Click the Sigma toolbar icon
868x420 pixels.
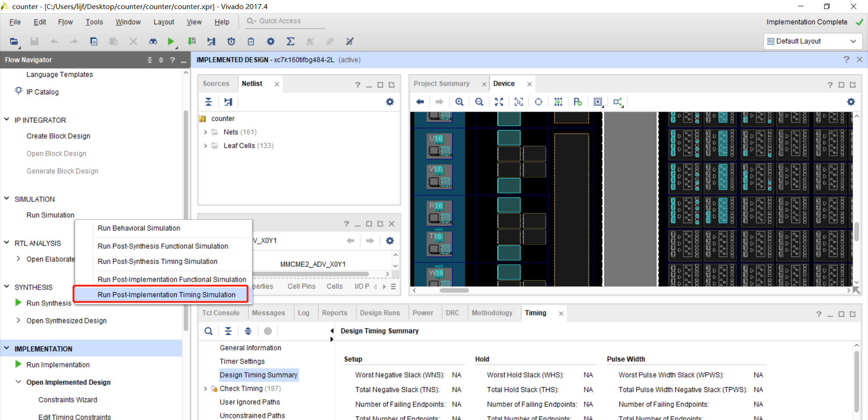click(x=291, y=42)
